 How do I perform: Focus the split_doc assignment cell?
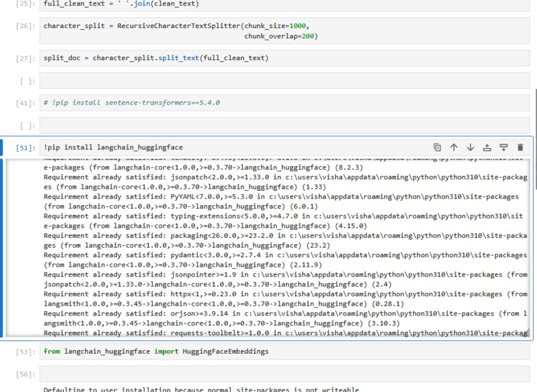click(x=285, y=58)
